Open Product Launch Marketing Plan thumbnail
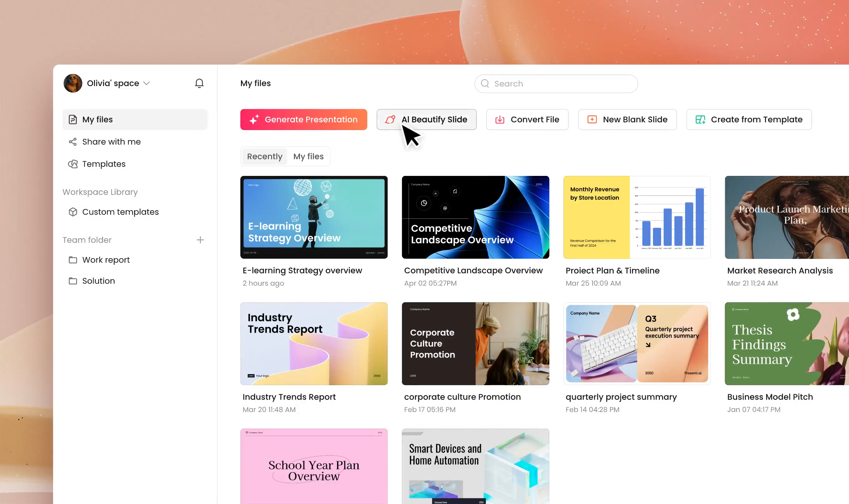The height and width of the screenshot is (504, 849). (x=787, y=217)
